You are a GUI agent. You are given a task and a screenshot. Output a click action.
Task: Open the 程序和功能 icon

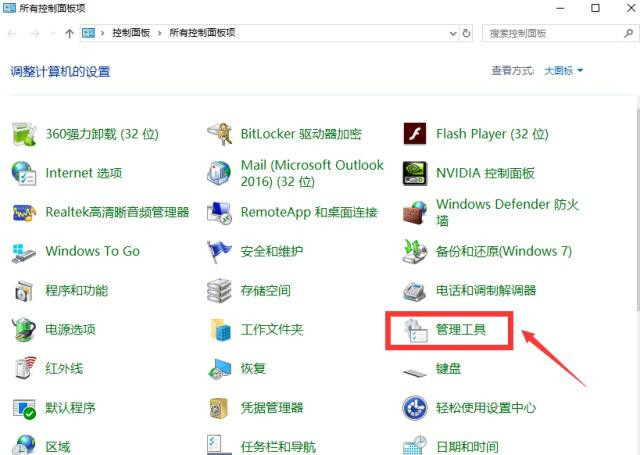pyautogui.click(x=24, y=291)
